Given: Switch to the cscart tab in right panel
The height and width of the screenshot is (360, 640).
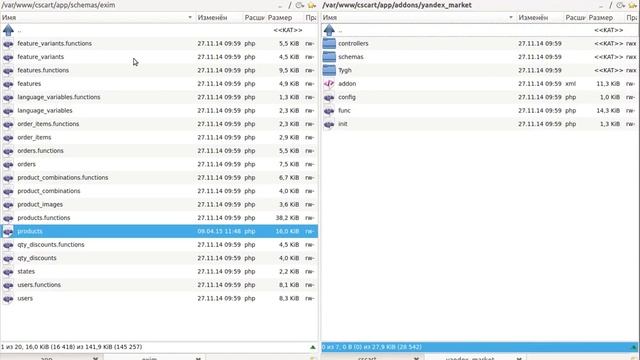Looking at the screenshot, I should point(367,358).
